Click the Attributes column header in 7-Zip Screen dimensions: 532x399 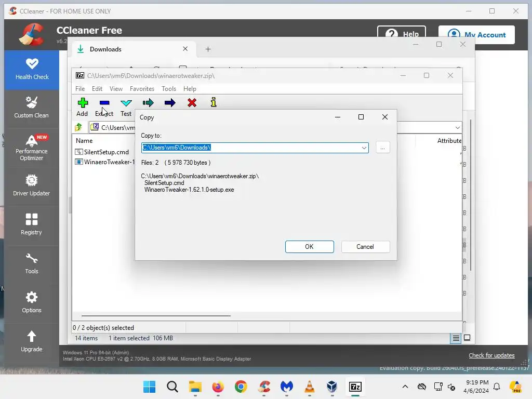tap(449, 140)
